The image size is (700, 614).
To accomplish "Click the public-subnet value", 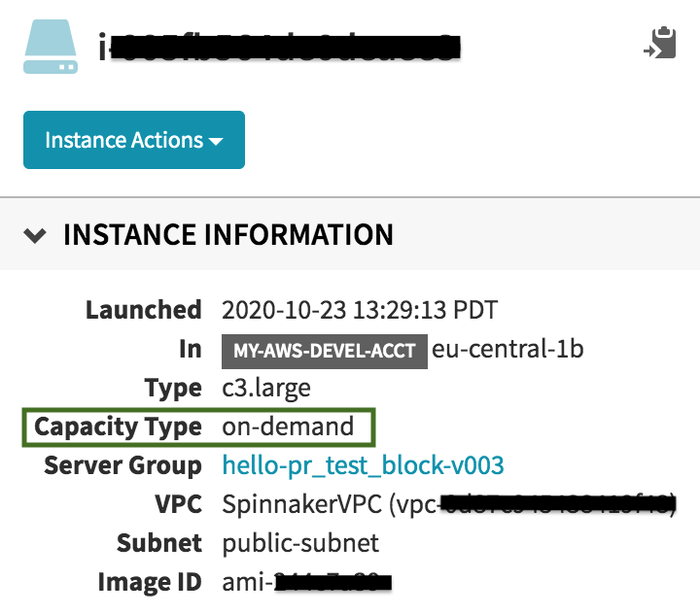I will point(300,543).
